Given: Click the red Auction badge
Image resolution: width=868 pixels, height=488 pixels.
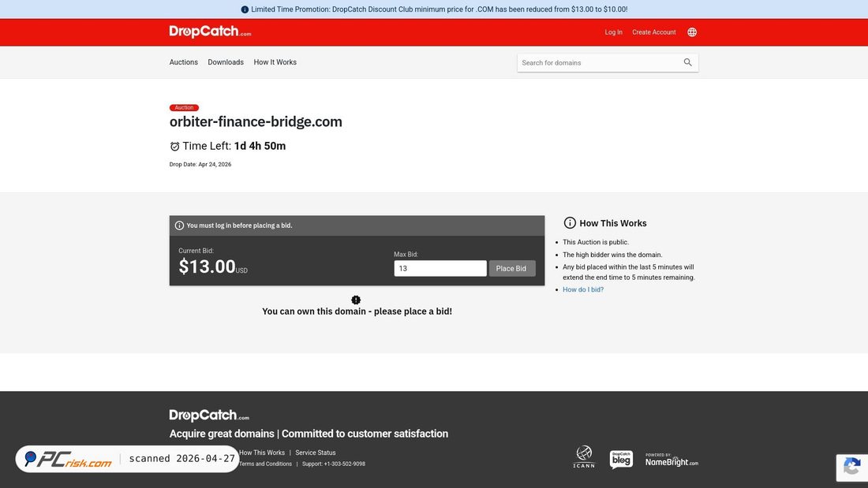Looking at the screenshot, I should coord(184,107).
